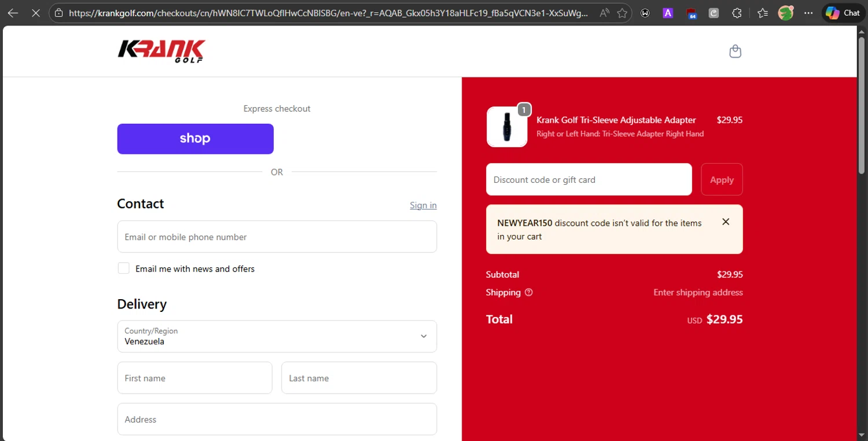Open the Favorites list icon

coord(762,13)
